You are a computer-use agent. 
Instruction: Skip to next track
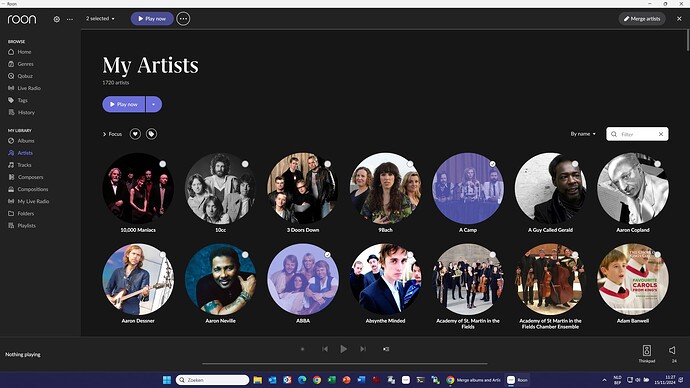click(363, 349)
